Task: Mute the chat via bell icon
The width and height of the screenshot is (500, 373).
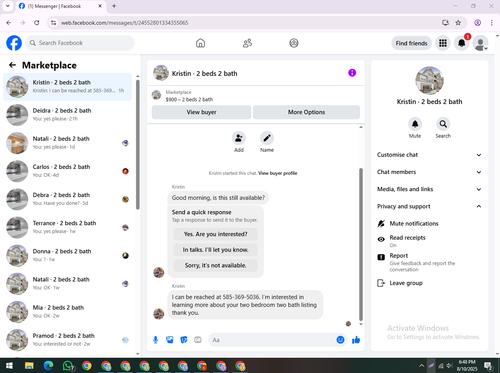Action: click(415, 124)
